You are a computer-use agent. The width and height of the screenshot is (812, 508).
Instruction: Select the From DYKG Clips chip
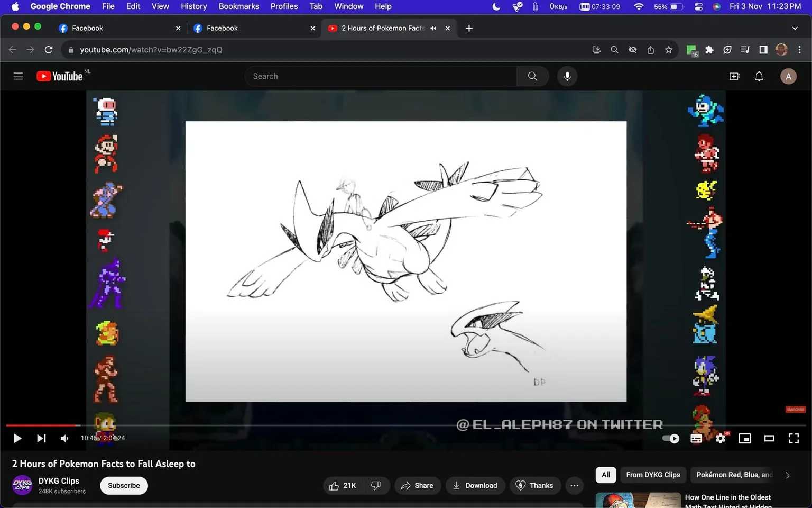point(653,475)
